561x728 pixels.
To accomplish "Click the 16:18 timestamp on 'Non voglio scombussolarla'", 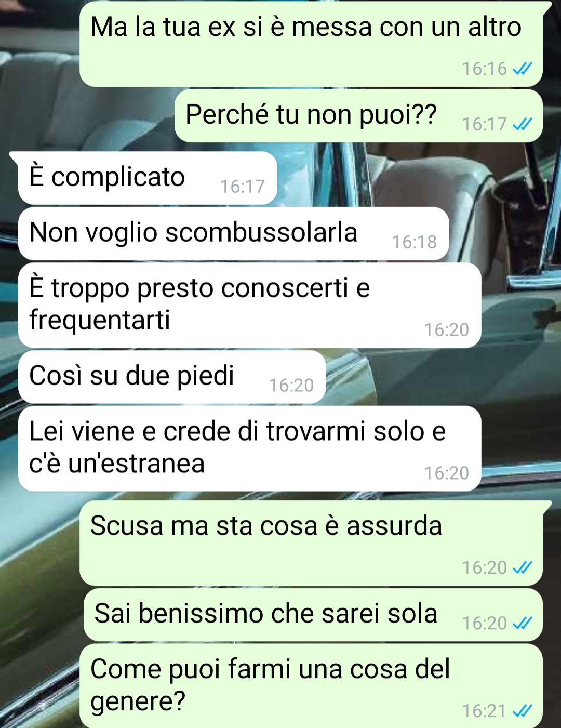I will click(415, 242).
